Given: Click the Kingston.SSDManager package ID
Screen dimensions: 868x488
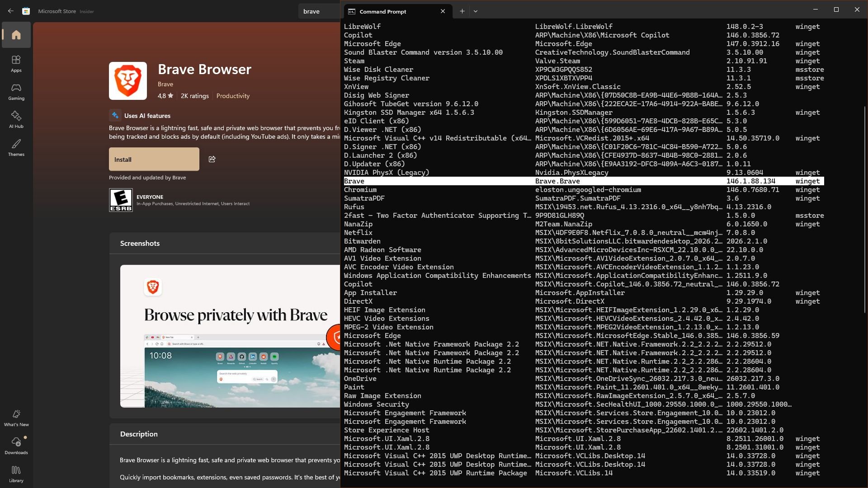Looking at the screenshot, I should 574,113.
